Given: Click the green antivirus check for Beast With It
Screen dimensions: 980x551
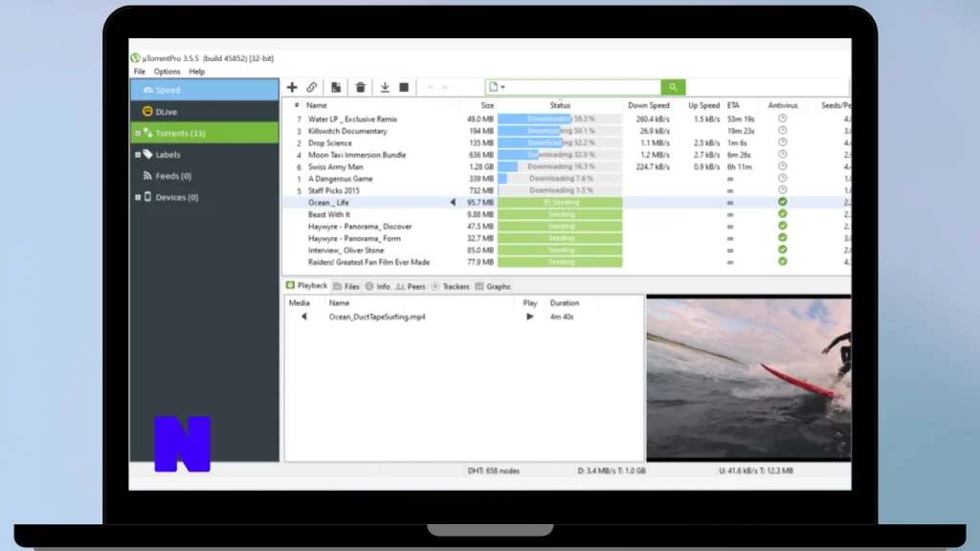Looking at the screenshot, I should [x=783, y=213].
